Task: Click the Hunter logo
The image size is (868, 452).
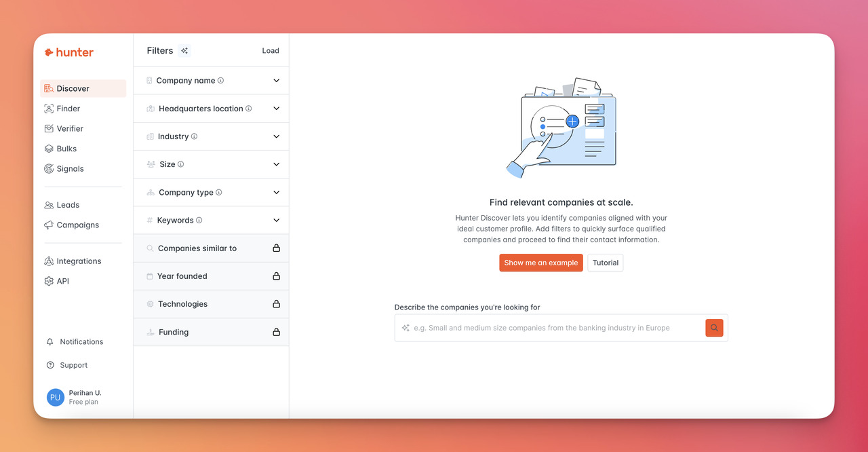Action: click(69, 52)
